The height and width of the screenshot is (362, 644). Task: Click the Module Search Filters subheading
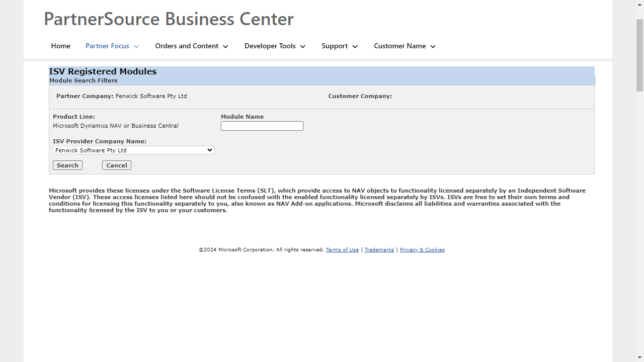coord(84,80)
